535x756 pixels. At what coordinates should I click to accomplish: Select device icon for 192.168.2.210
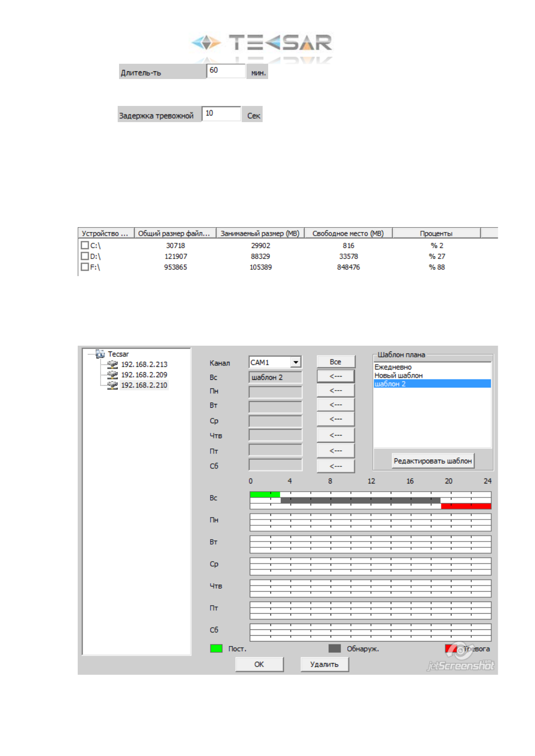(x=112, y=385)
